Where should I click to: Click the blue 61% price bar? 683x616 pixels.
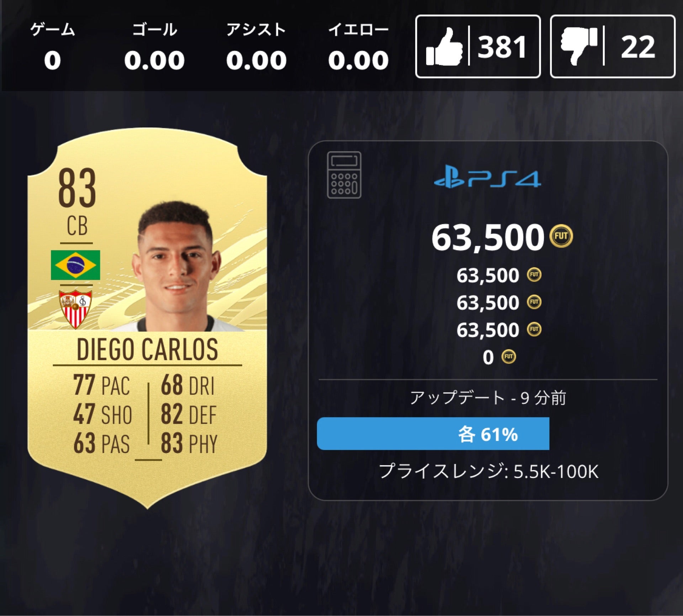tap(433, 434)
